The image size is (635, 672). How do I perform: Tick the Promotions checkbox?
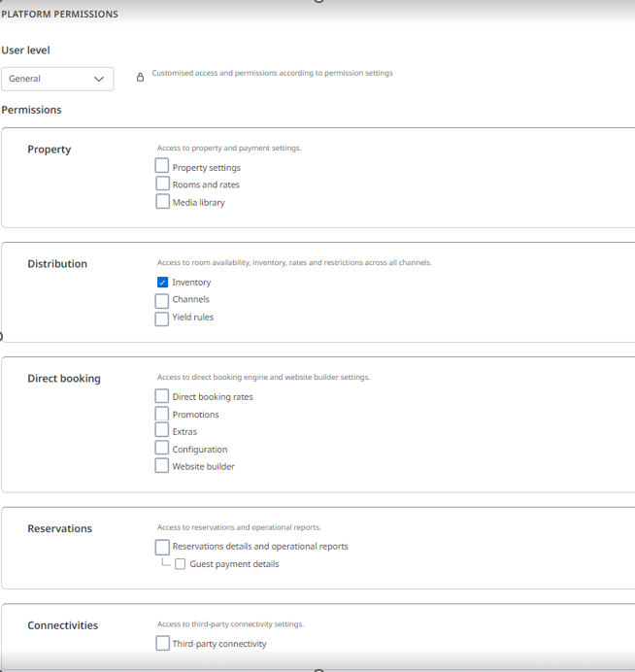point(162,414)
